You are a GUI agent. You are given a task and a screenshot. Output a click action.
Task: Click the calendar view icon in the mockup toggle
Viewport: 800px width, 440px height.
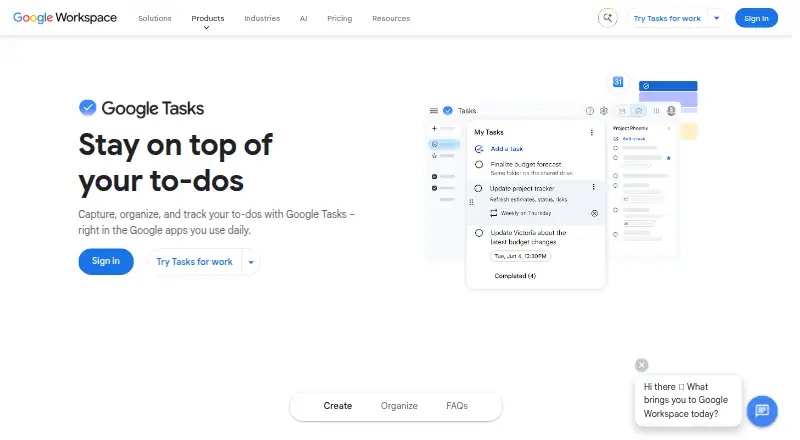[x=622, y=111]
